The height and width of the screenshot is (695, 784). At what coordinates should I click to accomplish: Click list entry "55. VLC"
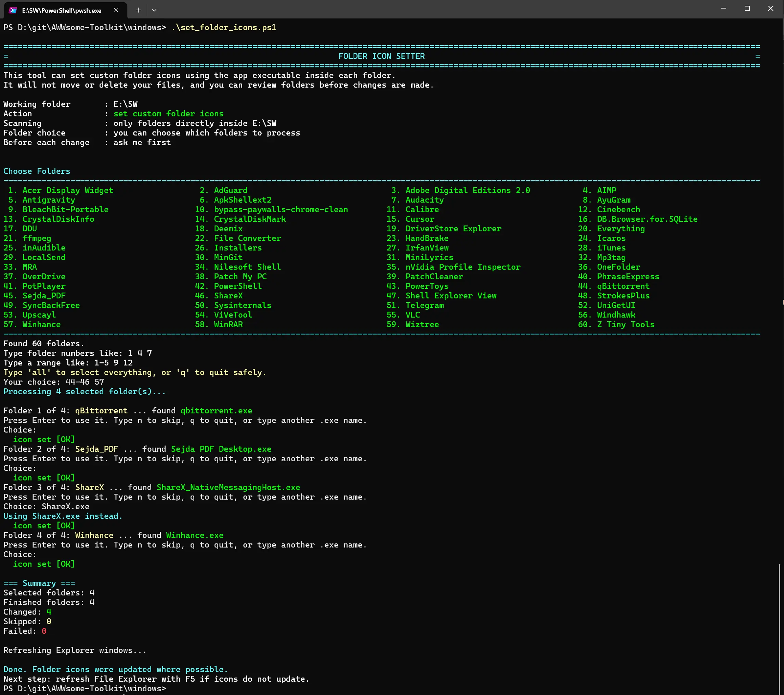(403, 315)
